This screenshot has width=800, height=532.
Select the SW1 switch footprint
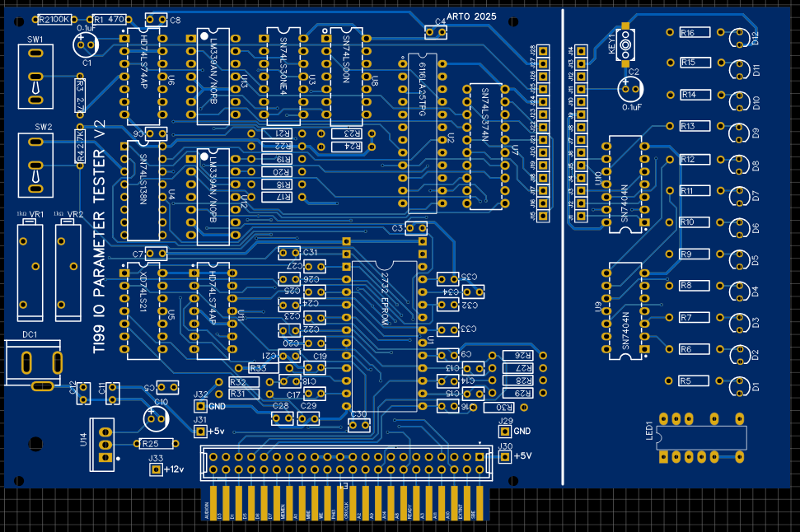[x=35, y=76]
